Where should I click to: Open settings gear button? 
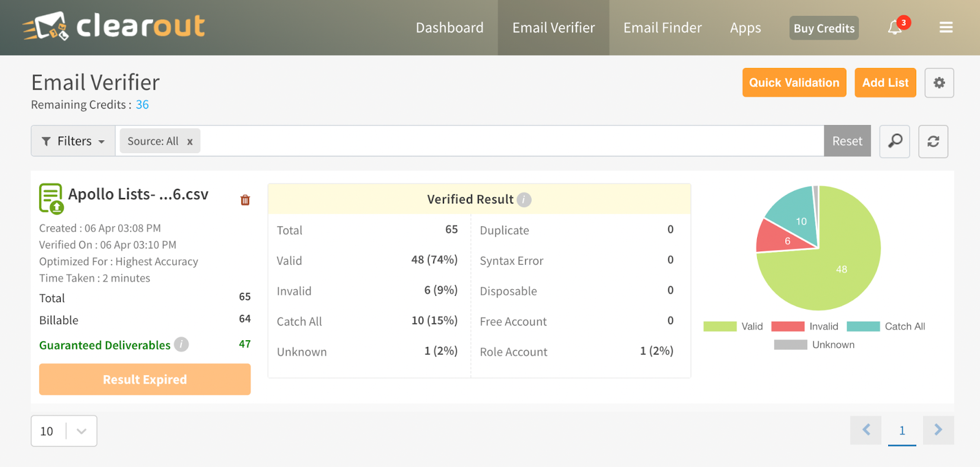(x=939, y=83)
